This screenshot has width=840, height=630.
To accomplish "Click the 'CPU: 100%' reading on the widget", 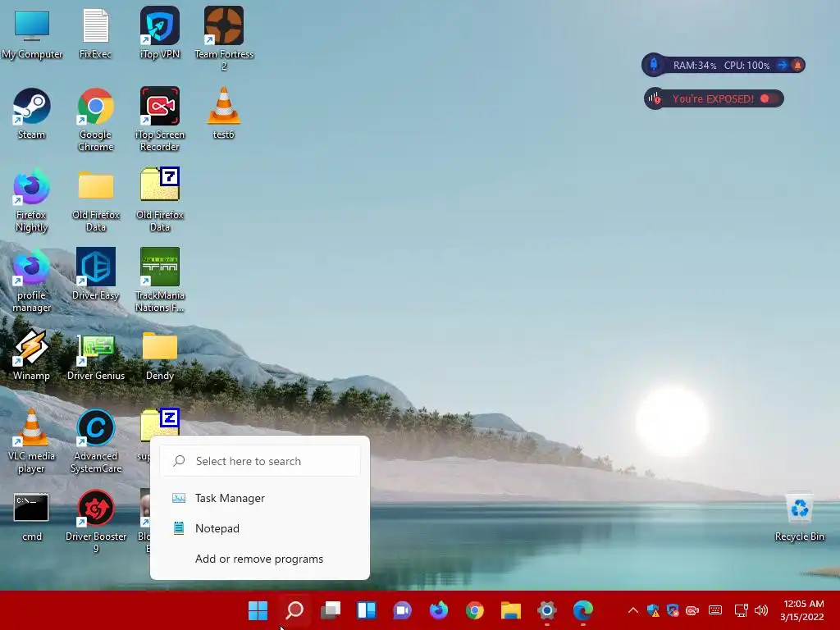I will tap(746, 66).
